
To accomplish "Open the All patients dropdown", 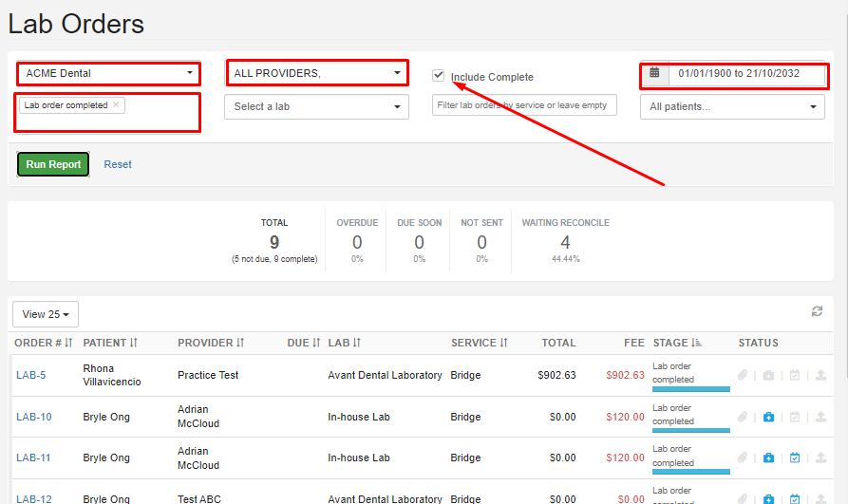I will pyautogui.click(x=731, y=107).
